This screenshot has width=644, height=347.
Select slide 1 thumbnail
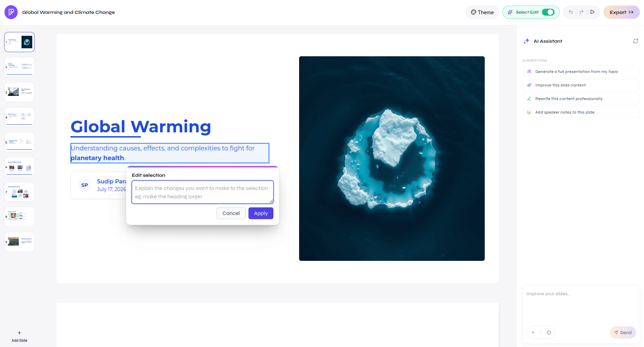(x=19, y=42)
